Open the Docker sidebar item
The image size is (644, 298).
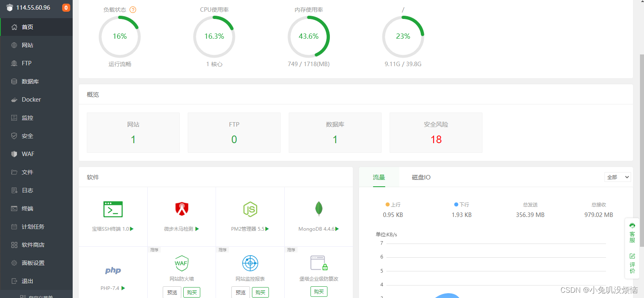pyautogui.click(x=36, y=100)
